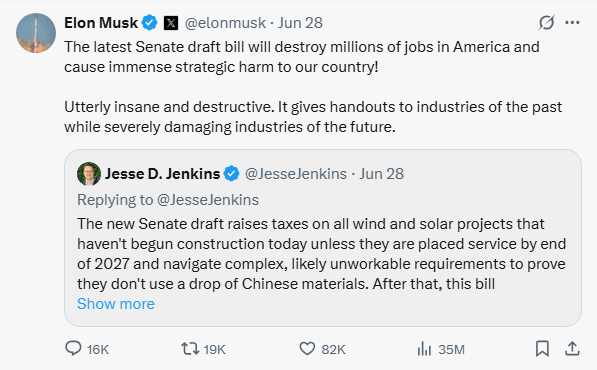The image size is (597, 370).
Task: Repost the tweet using the retweet icon
Action: click(x=190, y=348)
